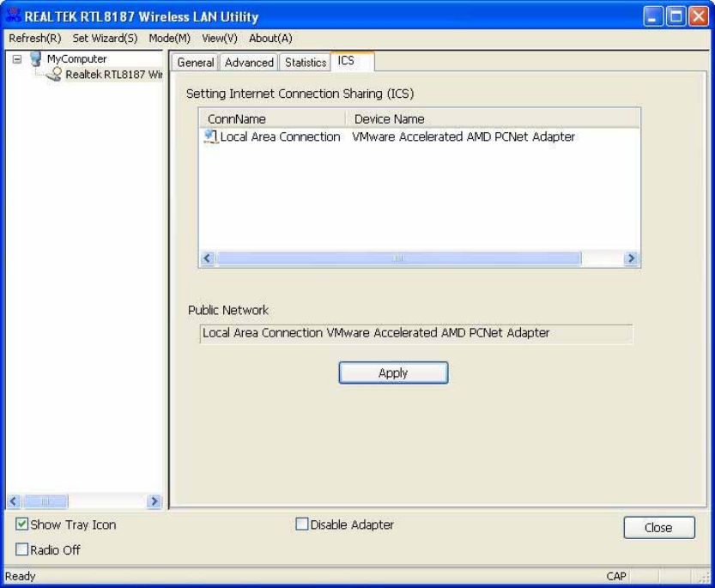Click the Apply button
The width and height of the screenshot is (715, 588).
(x=393, y=373)
